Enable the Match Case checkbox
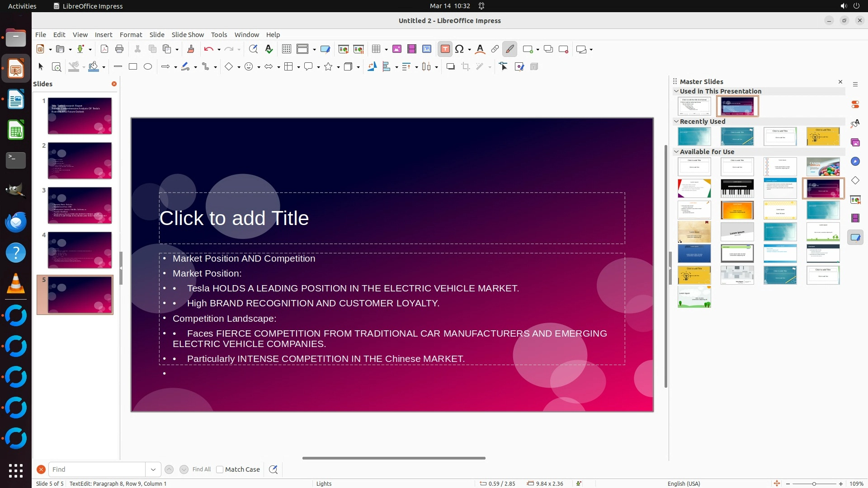Viewport: 868px width, 488px height. coord(220,469)
